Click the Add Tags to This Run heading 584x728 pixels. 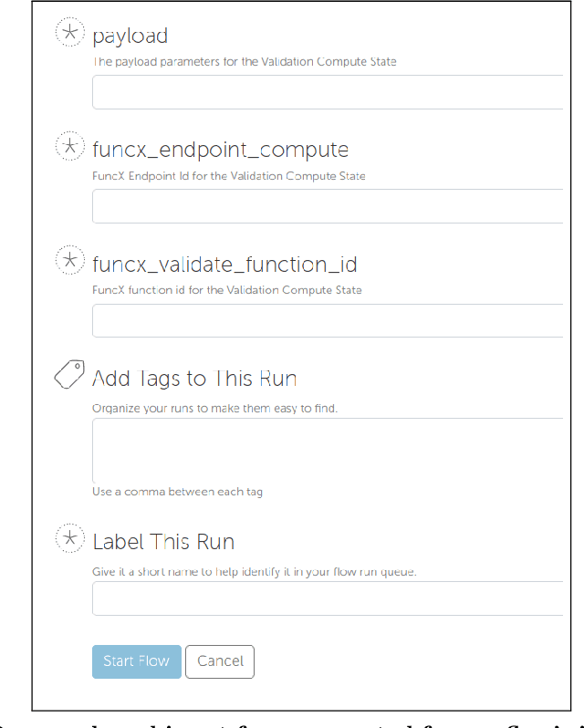(x=194, y=379)
